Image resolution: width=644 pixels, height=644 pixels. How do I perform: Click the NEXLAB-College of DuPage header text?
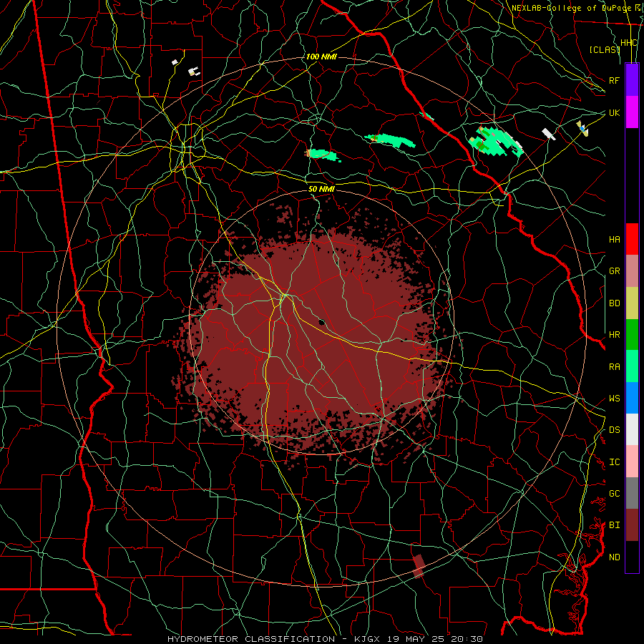[x=571, y=8]
